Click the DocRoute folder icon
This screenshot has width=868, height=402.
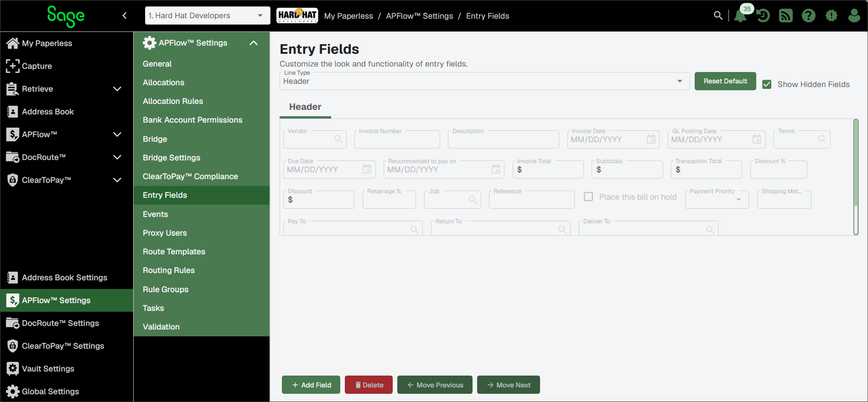[x=12, y=157]
